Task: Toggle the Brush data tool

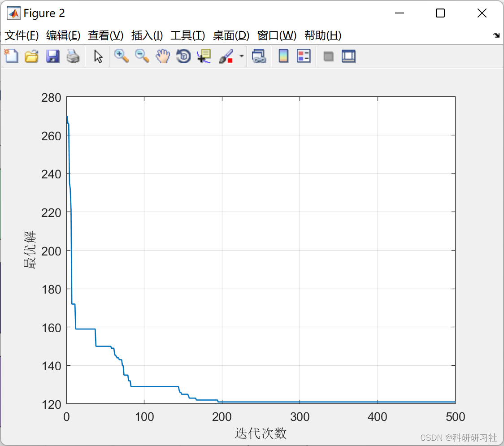Action: point(226,56)
